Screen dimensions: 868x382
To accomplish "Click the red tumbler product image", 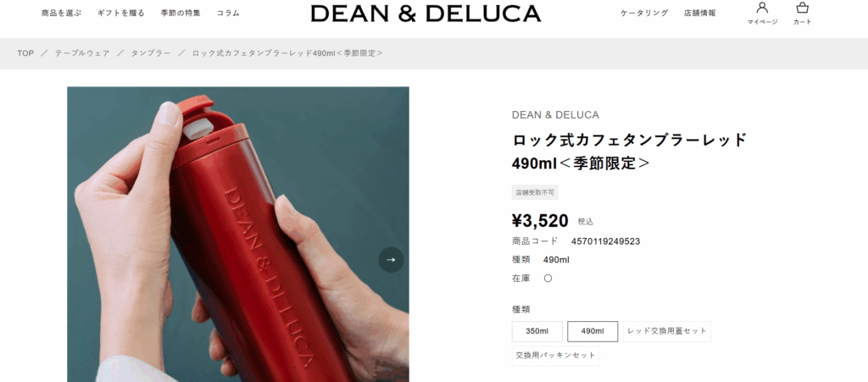I will [x=238, y=235].
